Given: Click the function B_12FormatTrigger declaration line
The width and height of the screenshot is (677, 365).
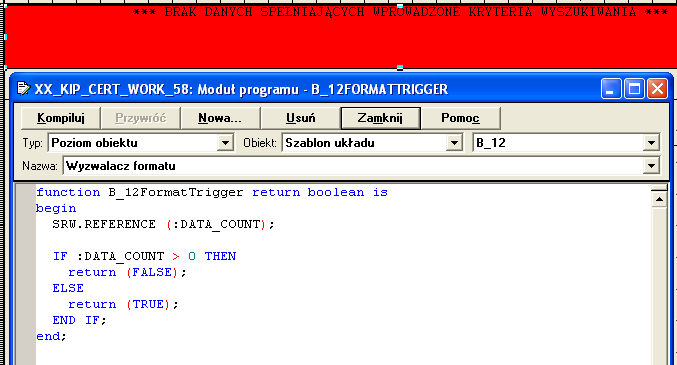Looking at the screenshot, I should (212, 192).
